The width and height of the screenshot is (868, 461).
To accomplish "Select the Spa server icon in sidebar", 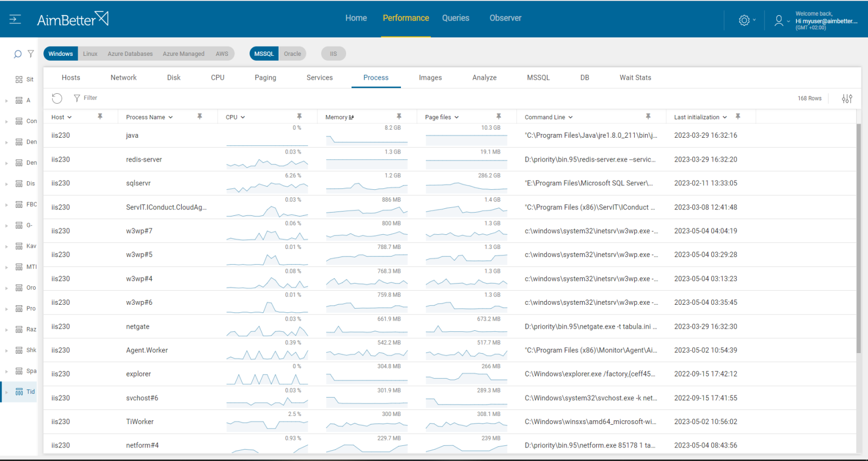I will (19, 372).
